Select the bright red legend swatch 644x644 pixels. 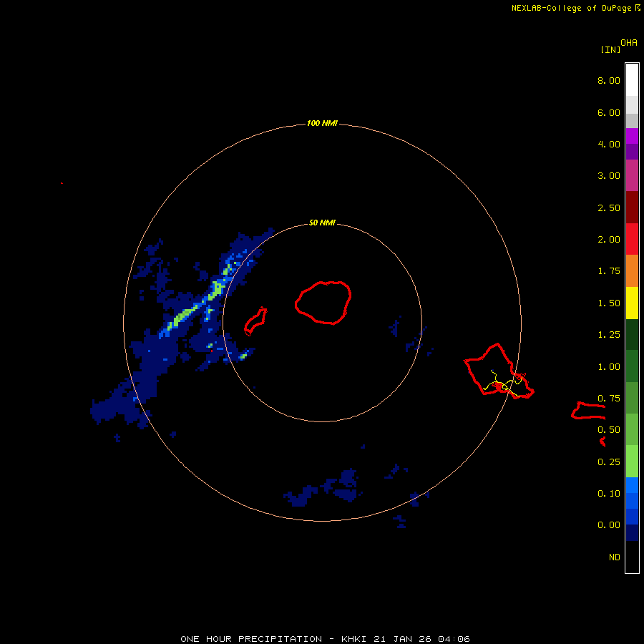coord(632,239)
